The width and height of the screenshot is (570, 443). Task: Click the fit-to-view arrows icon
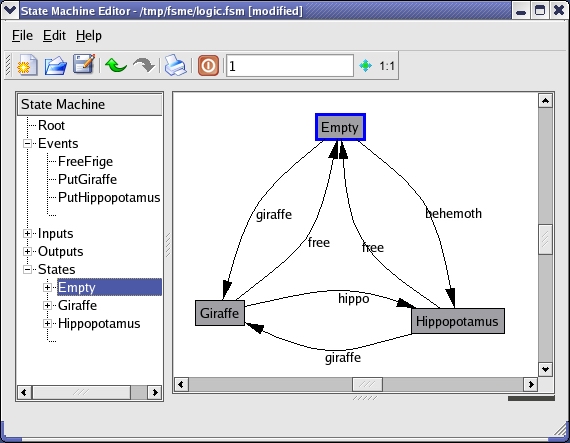point(365,66)
